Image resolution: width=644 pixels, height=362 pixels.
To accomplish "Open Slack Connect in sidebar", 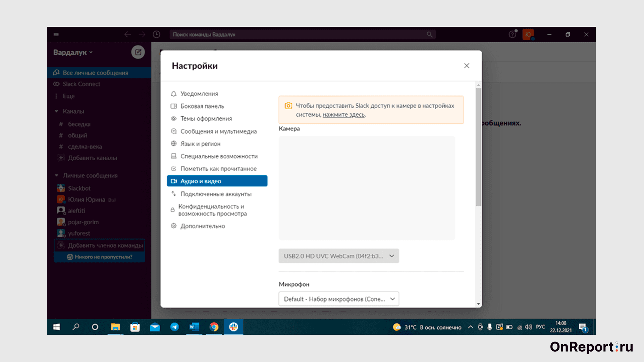I will pos(99,84).
